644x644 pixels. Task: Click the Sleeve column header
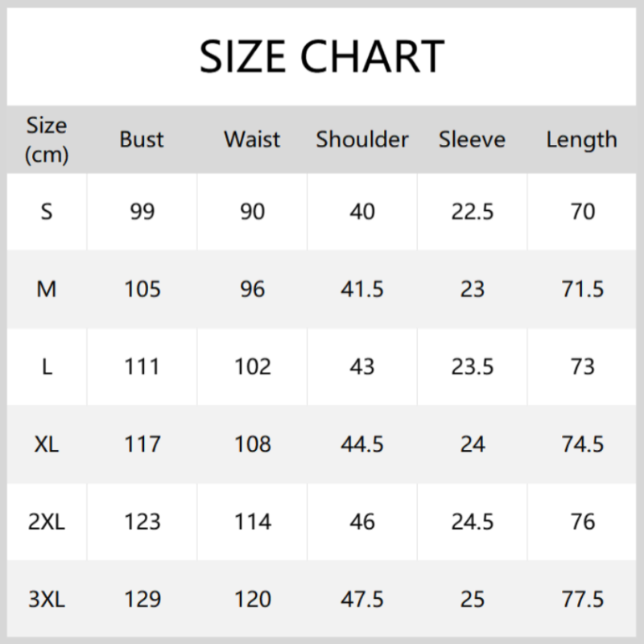(472, 139)
